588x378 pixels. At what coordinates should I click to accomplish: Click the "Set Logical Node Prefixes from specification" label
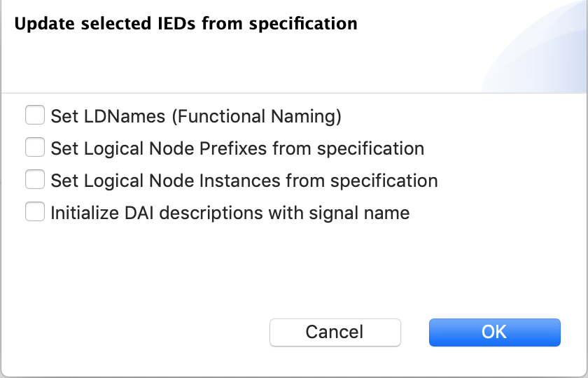click(237, 148)
